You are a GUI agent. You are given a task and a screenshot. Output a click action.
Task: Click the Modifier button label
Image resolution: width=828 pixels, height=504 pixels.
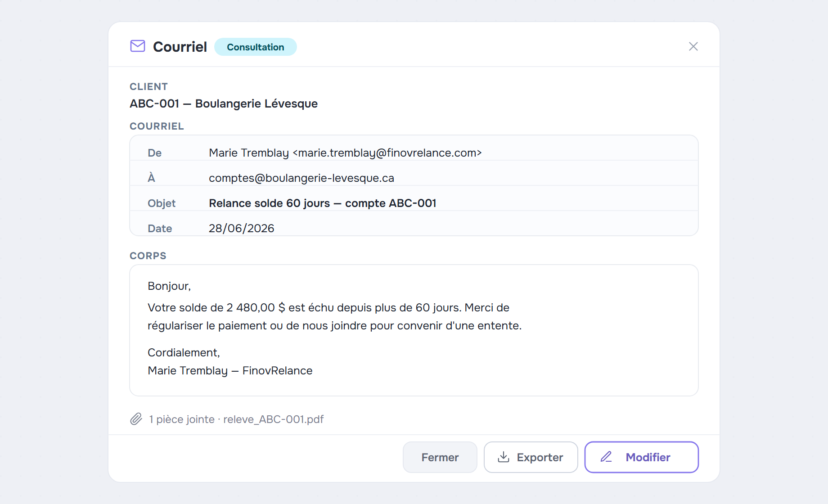[x=648, y=457]
